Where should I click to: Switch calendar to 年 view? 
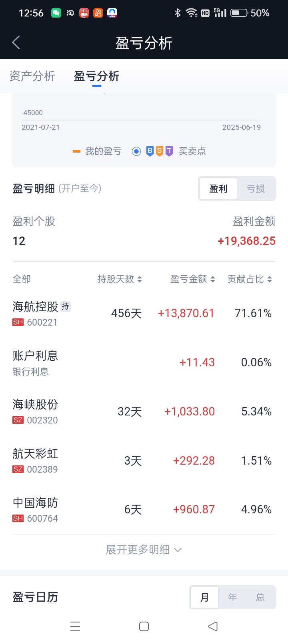(x=232, y=597)
